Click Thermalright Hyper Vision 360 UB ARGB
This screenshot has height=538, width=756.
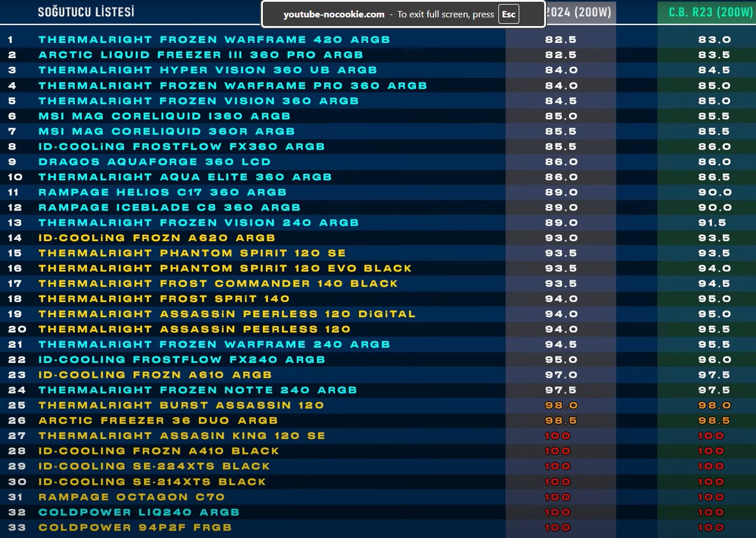[x=208, y=70]
